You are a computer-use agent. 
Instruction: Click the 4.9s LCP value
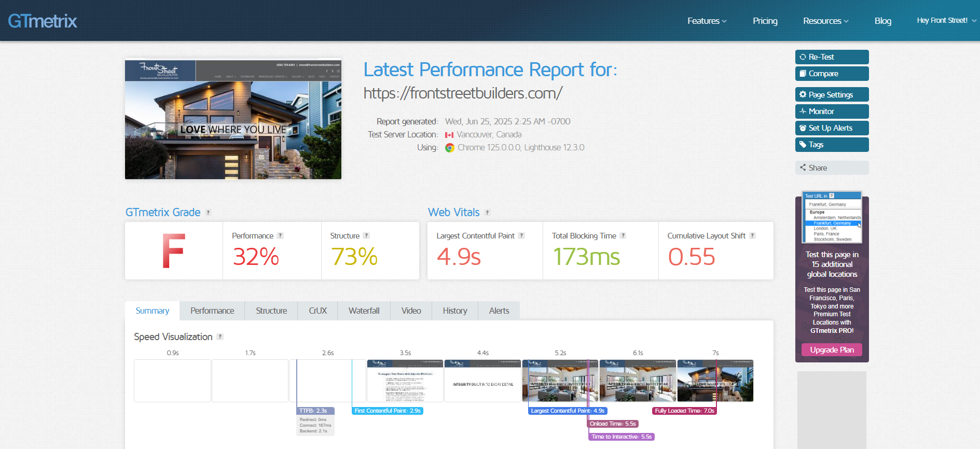click(x=459, y=257)
